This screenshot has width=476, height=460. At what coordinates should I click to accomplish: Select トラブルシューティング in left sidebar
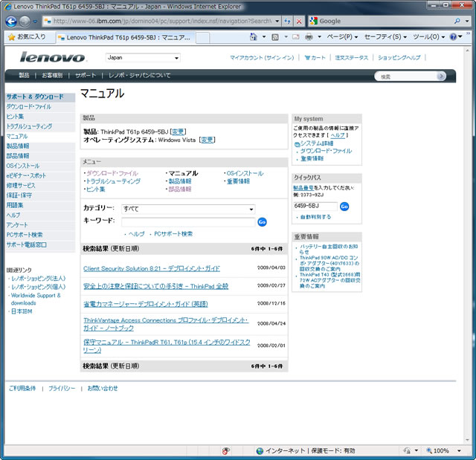pos(29,126)
